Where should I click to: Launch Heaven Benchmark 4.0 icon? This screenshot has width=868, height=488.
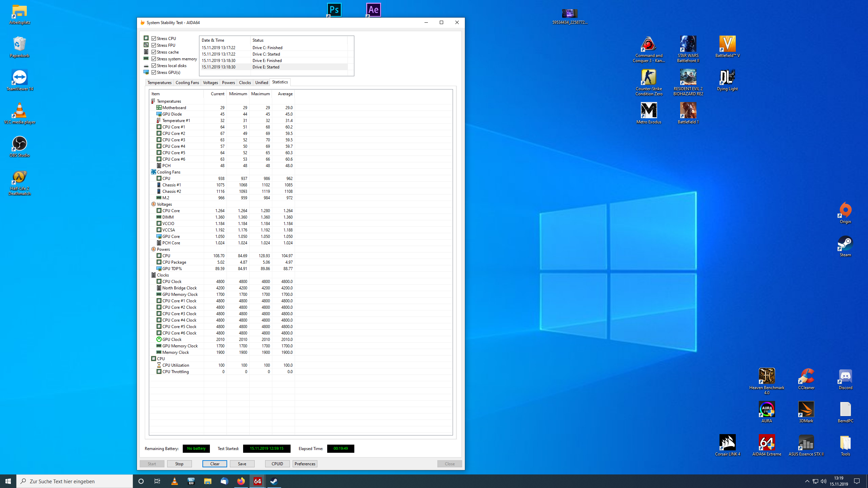coord(766,376)
